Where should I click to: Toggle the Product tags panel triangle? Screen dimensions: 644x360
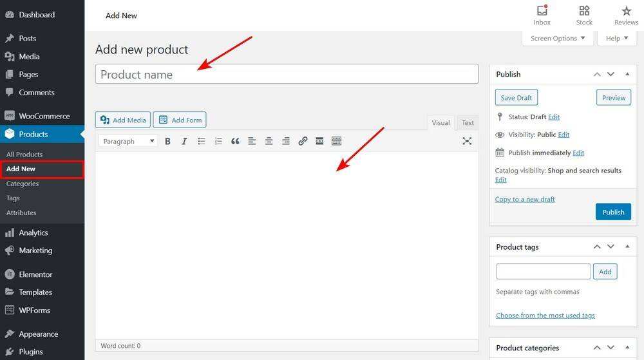tap(627, 247)
